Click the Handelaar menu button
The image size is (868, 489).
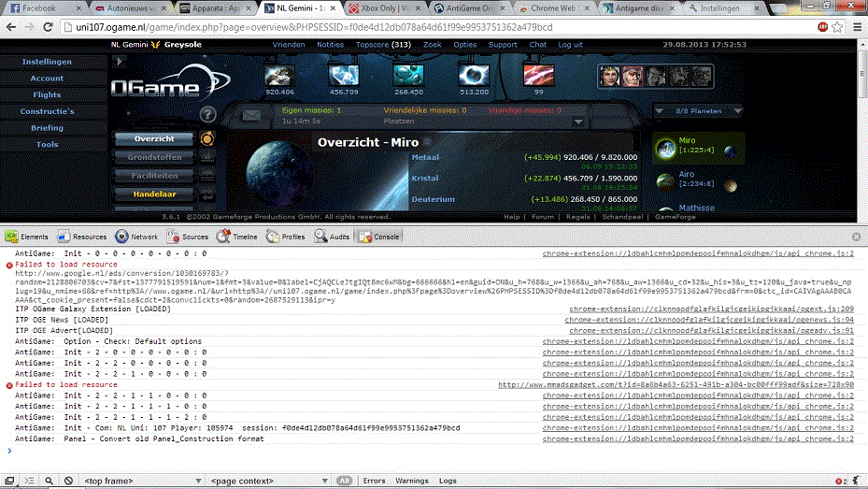[x=154, y=194]
